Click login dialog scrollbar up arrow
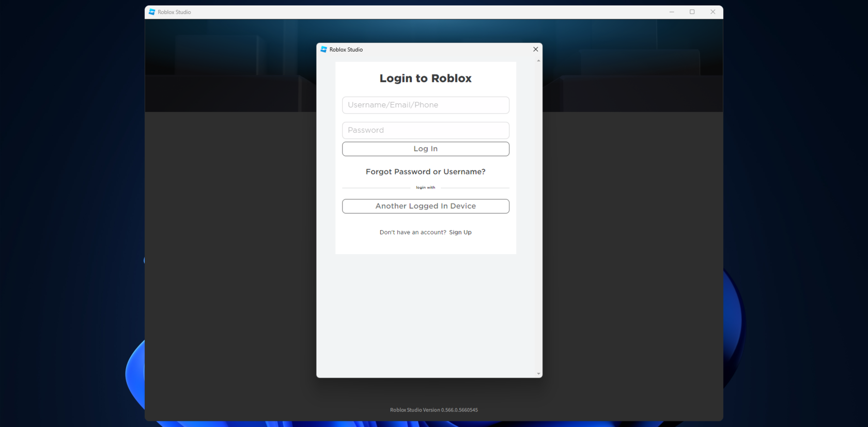The height and width of the screenshot is (427, 868). [x=539, y=61]
